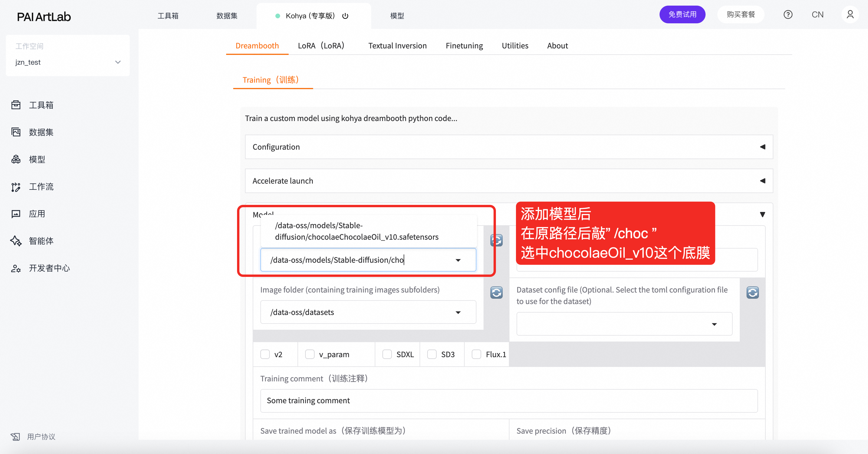Click the Training comment text field

click(509, 400)
